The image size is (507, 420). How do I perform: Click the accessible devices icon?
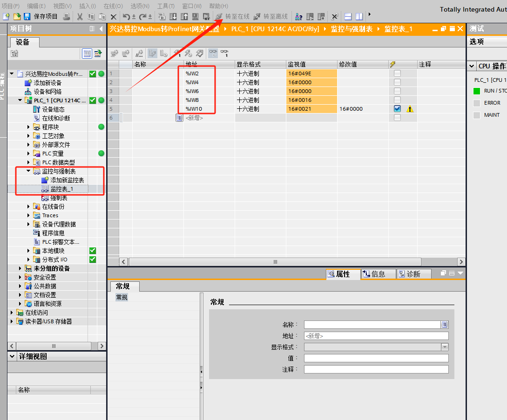coord(299,16)
